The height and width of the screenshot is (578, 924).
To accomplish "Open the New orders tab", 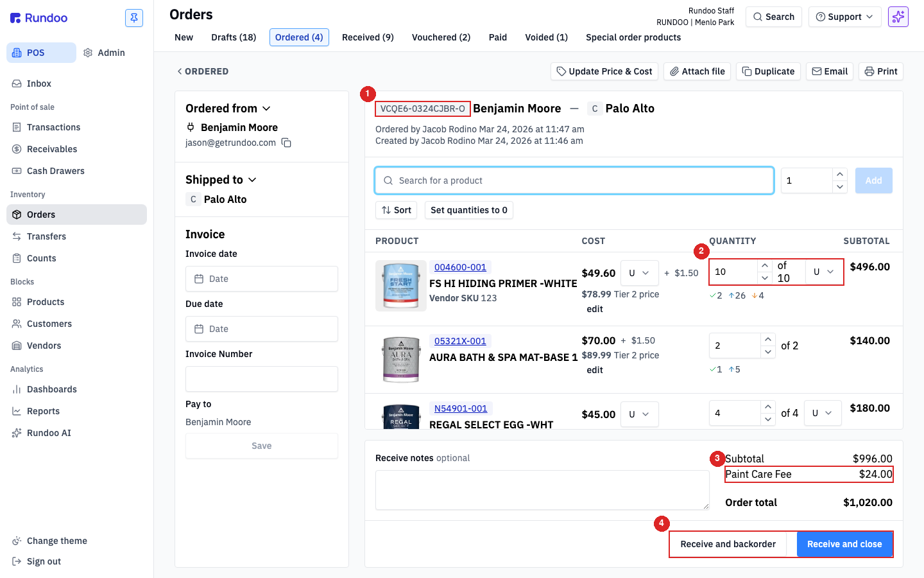I will click(184, 37).
